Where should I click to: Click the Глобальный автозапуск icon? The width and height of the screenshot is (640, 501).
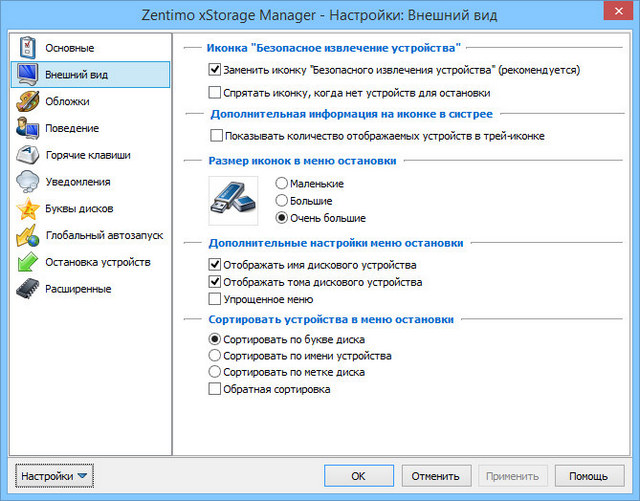click(27, 236)
